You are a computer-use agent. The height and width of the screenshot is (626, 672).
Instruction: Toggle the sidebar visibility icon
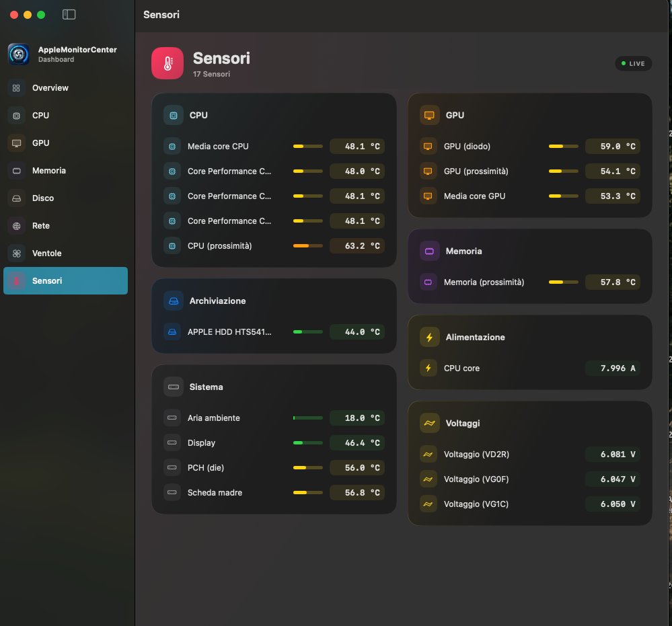(x=69, y=15)
